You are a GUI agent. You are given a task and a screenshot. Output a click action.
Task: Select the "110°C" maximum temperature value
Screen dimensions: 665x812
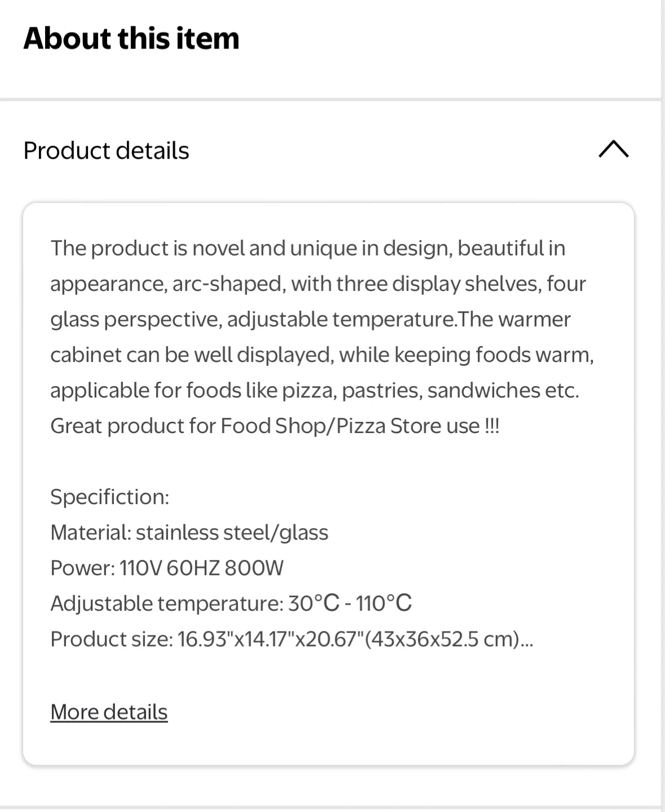tap(383, 603)
